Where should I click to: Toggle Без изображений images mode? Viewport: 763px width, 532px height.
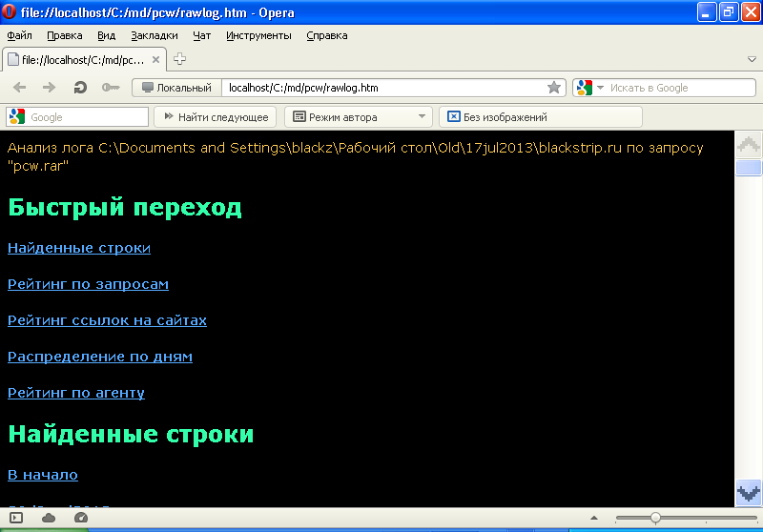[541, 117]
